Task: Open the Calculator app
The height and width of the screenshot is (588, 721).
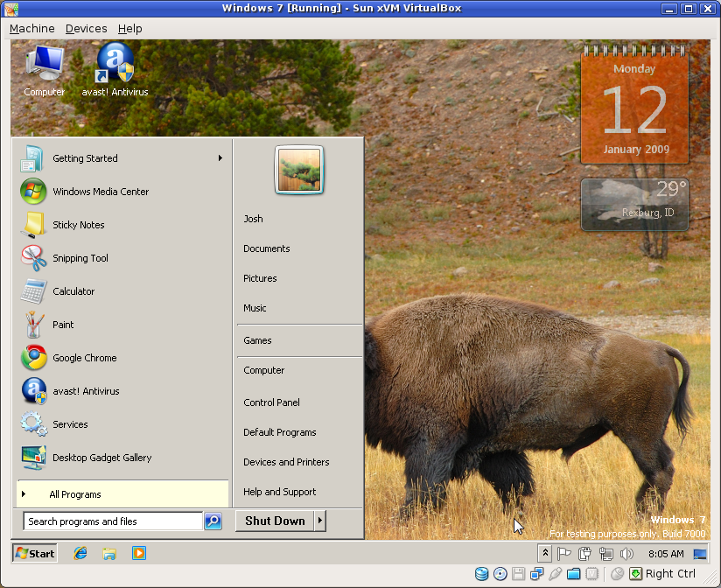Action: click(x=73, y=291)
